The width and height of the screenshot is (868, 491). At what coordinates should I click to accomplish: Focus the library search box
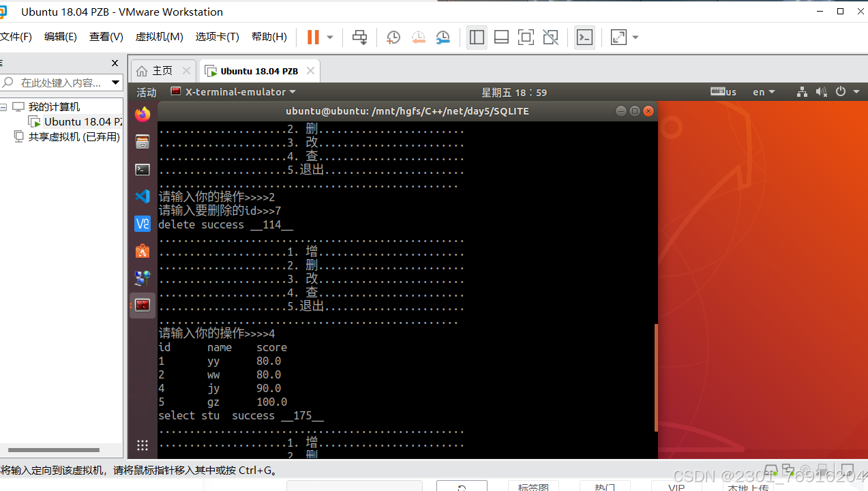[x=55, y=83]
